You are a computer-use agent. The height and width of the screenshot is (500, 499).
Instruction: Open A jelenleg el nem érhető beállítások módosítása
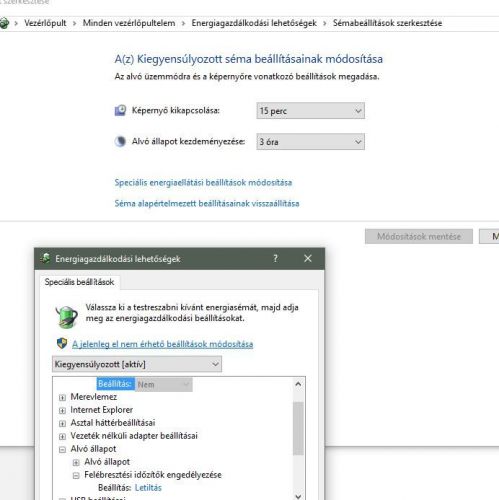163,344
